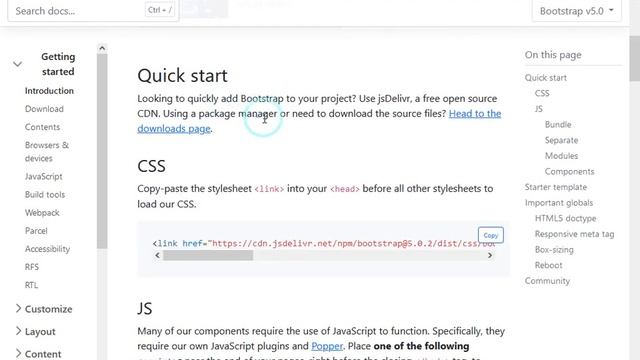
Task: Jump to Components section
Action: pyautogui.click(x=569, y=171)
